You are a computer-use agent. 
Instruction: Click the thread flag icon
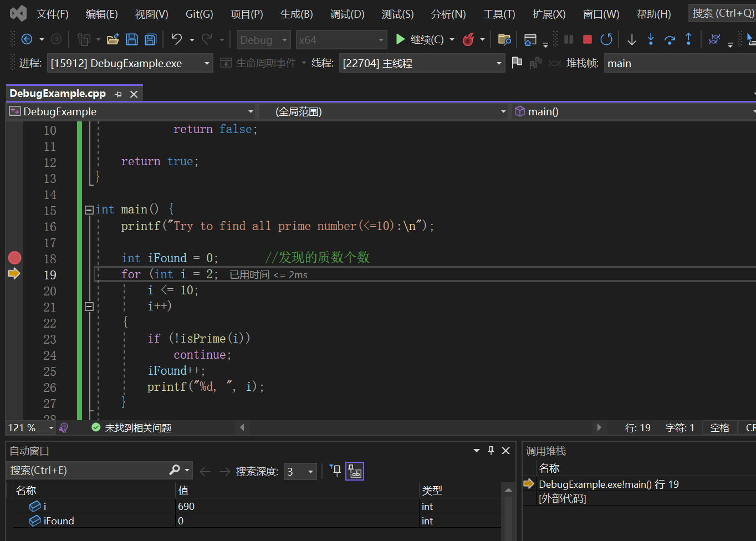[517, 63]
